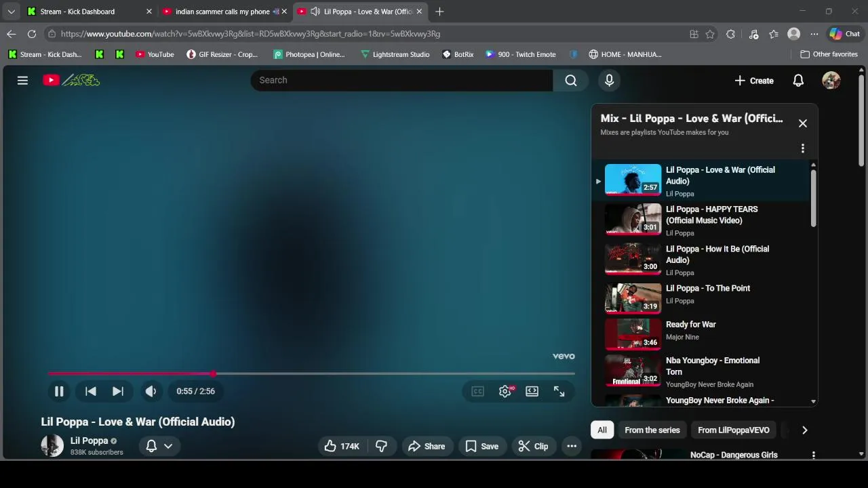Open player settings gear
Screen dimensions: 868x488
click(505, 391)
